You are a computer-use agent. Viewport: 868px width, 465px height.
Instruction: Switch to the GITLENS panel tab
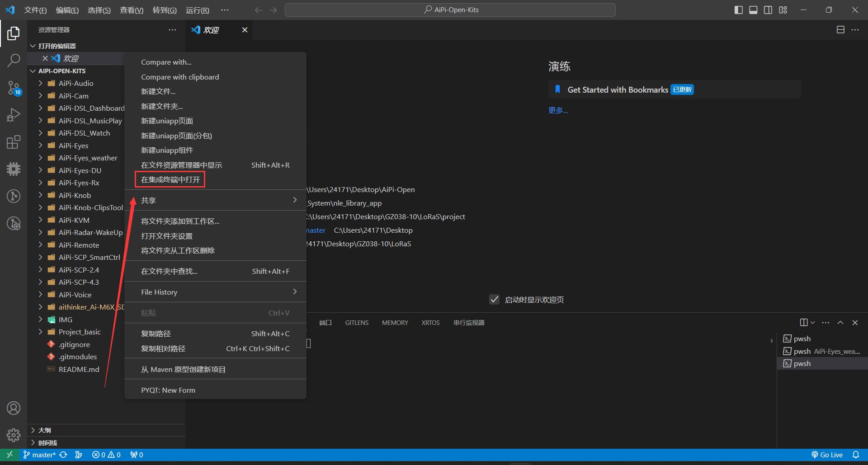click(x=357, y=323)
